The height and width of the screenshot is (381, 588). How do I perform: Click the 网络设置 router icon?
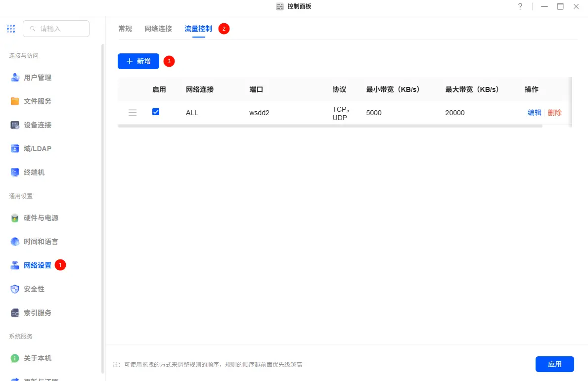pyautogui.click(x=15, y=265)
